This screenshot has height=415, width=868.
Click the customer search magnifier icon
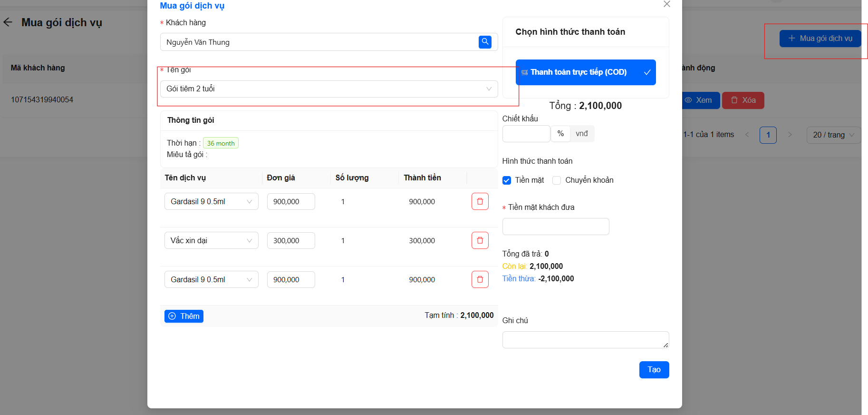485,42
